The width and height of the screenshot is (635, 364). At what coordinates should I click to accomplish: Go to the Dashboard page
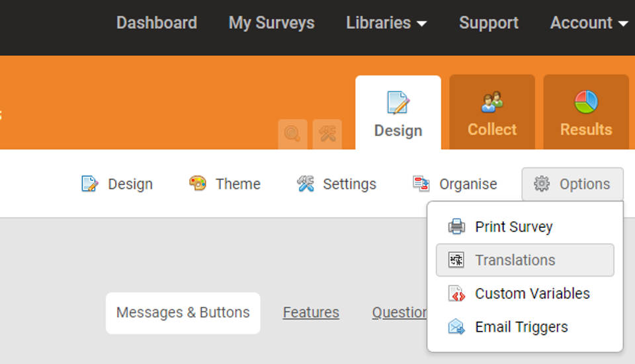(157, 23)
